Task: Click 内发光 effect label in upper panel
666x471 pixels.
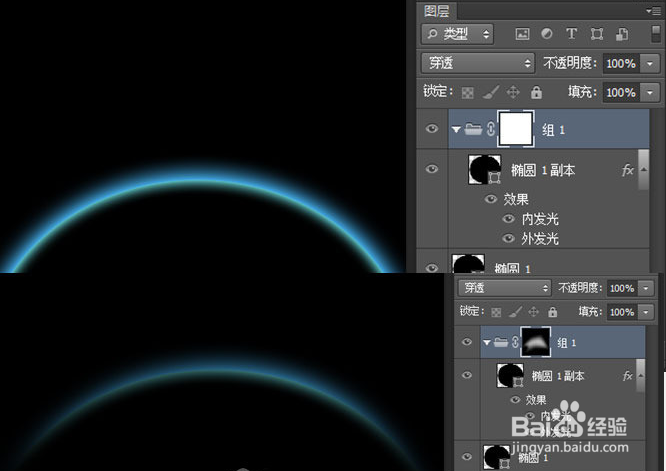Action: click(540, 219)
